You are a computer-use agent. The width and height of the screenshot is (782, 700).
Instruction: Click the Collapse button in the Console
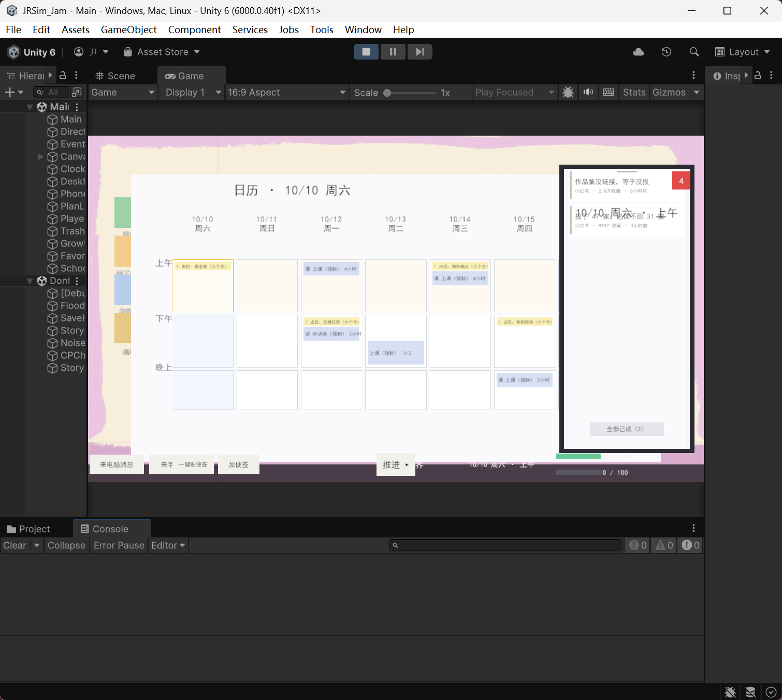pyautogui.click(x=66, y=545)
